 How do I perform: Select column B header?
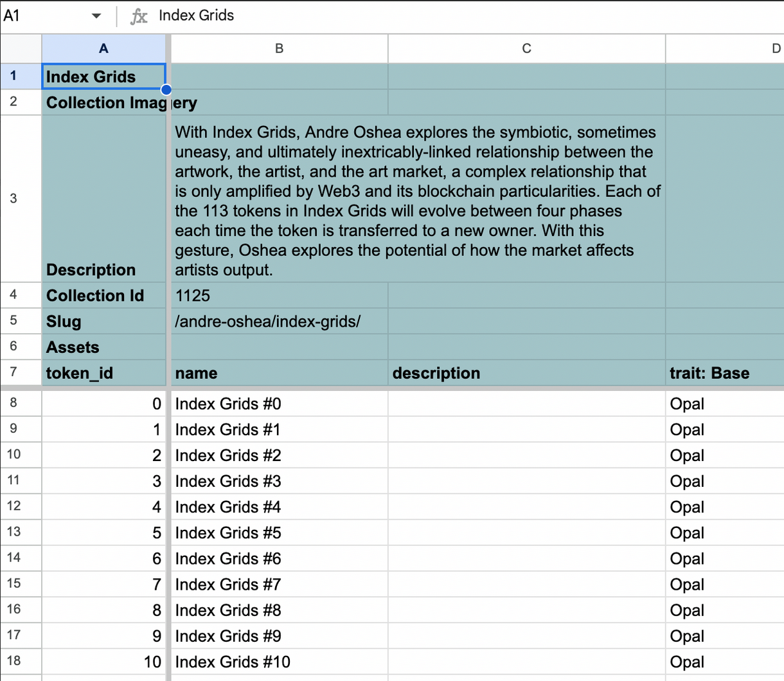tap(279, 48)
